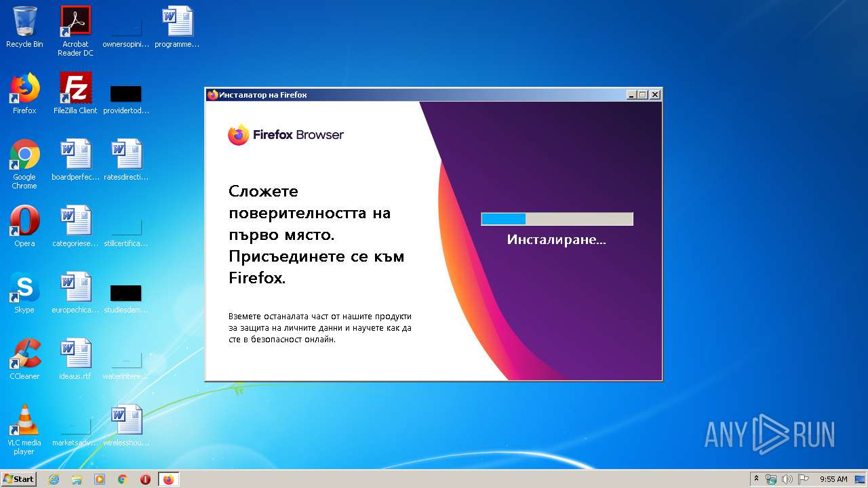Launch Opera desktop shortcut
The image size is (868, 488).
(x=24, y=226)
